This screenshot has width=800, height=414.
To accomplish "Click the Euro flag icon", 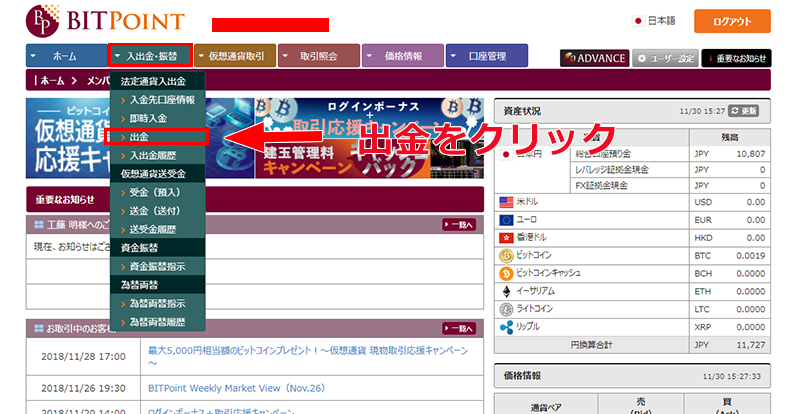I will [x=506, y=220].
